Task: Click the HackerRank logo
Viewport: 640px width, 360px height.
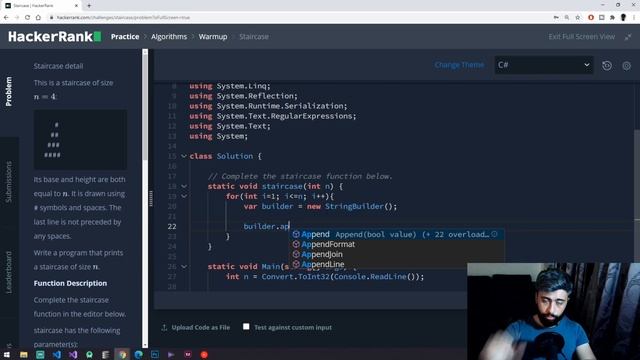Action: point(55,37)
